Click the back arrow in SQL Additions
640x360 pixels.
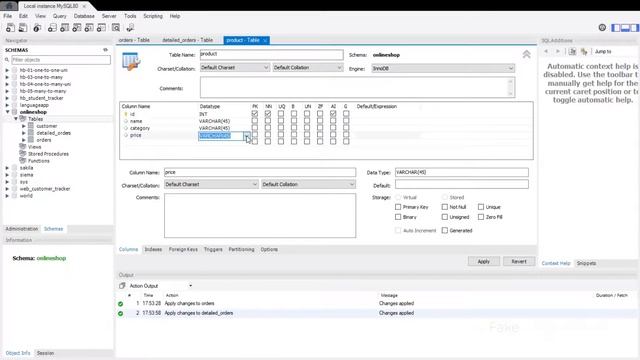point(546,51)
